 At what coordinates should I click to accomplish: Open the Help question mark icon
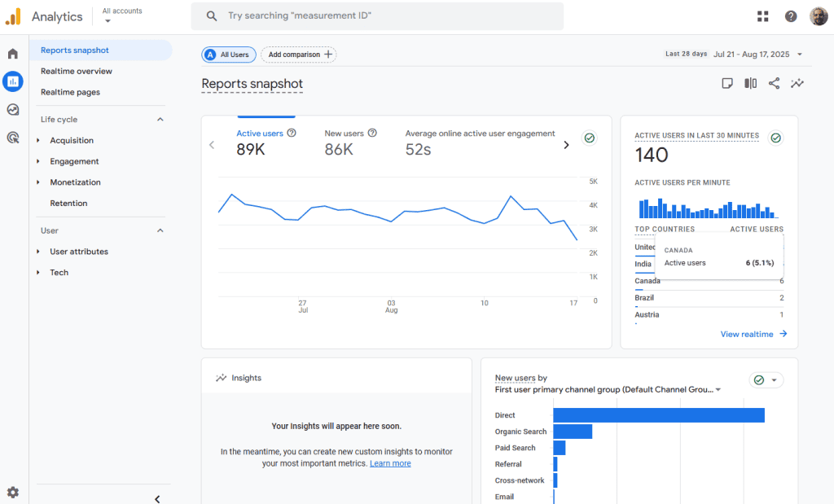tap(791, 16)
